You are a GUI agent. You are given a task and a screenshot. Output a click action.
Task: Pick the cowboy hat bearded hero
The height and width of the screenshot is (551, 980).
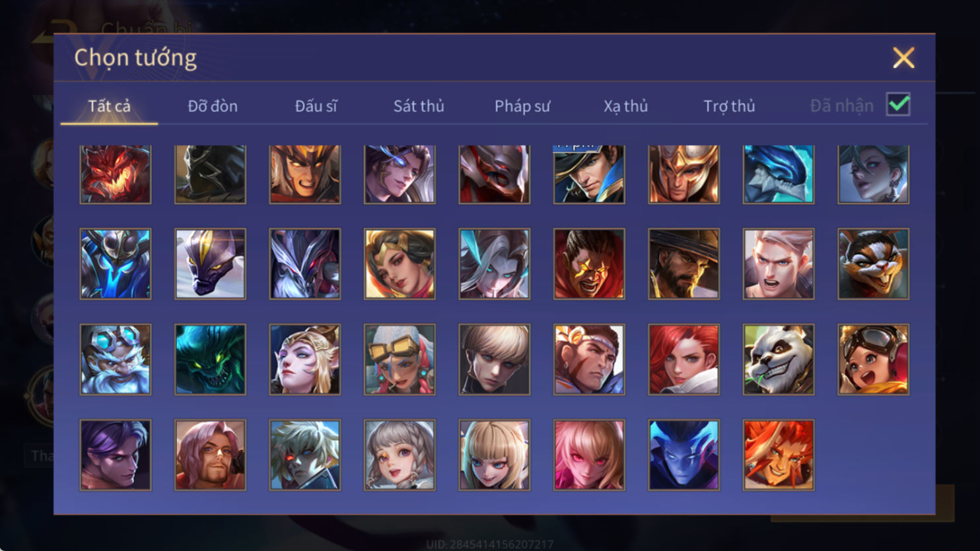click(x=683, y=264)
